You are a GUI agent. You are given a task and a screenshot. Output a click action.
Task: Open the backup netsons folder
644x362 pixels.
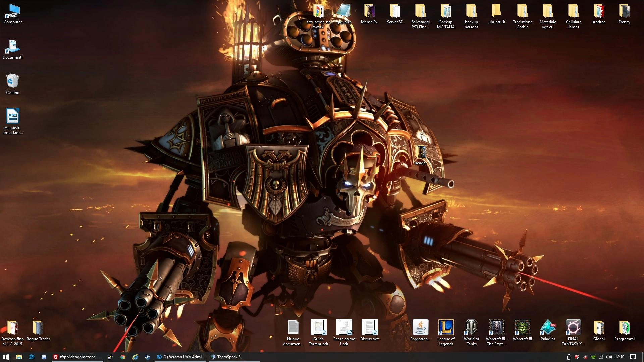[471, 17]
